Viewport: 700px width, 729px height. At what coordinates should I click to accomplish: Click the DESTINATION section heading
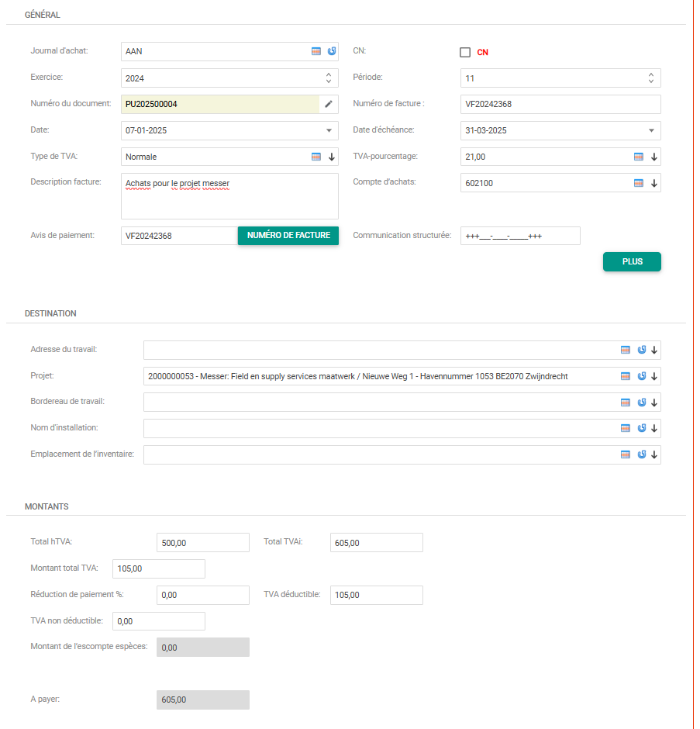tap(50, 314)
